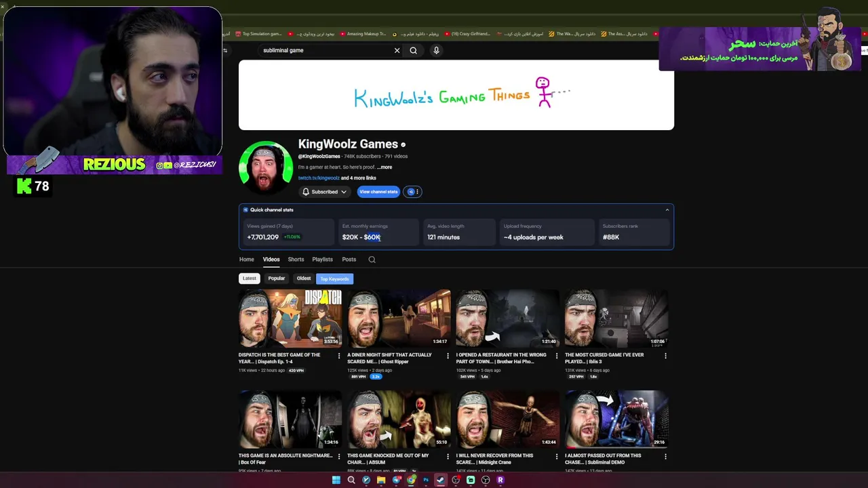Open more options for Subliminal DEMO video
Viewport: 868px width, 488px height.
coord(665,457)
